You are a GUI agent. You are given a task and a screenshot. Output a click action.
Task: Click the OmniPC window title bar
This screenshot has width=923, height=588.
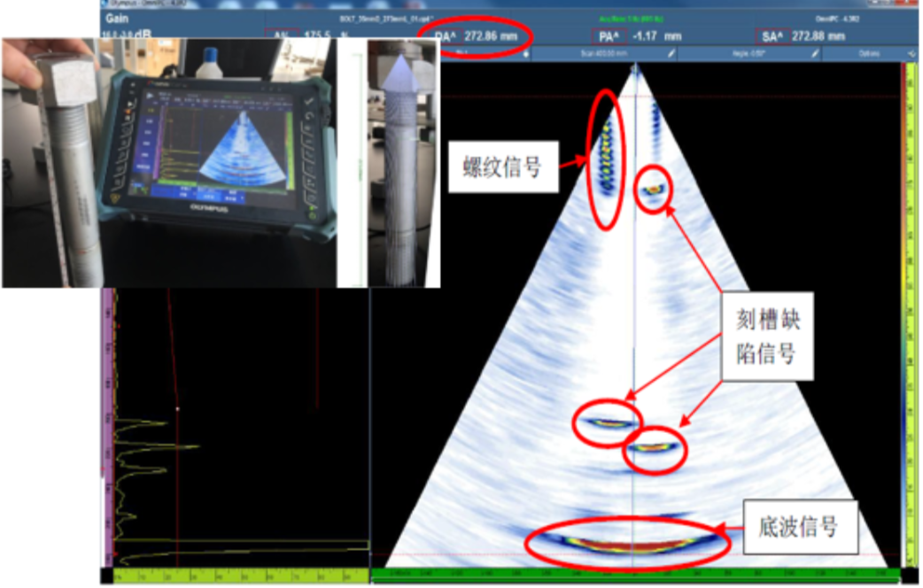(x=509, y=4)
